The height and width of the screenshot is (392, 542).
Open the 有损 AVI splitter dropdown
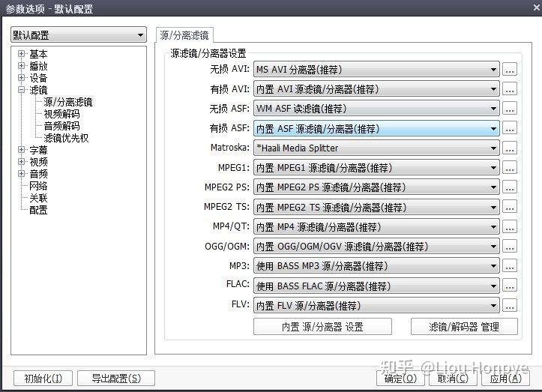point(376,89)
